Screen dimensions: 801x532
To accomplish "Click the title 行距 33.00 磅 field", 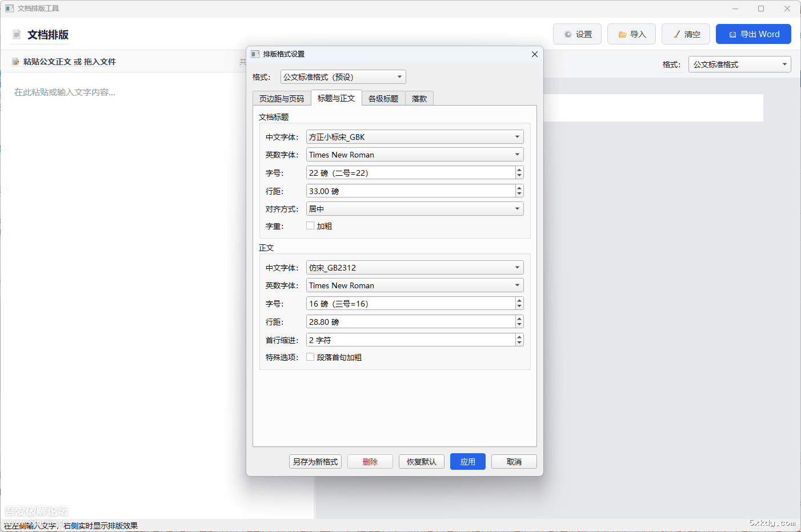I will pyautogui.click(x=410, y=191).
